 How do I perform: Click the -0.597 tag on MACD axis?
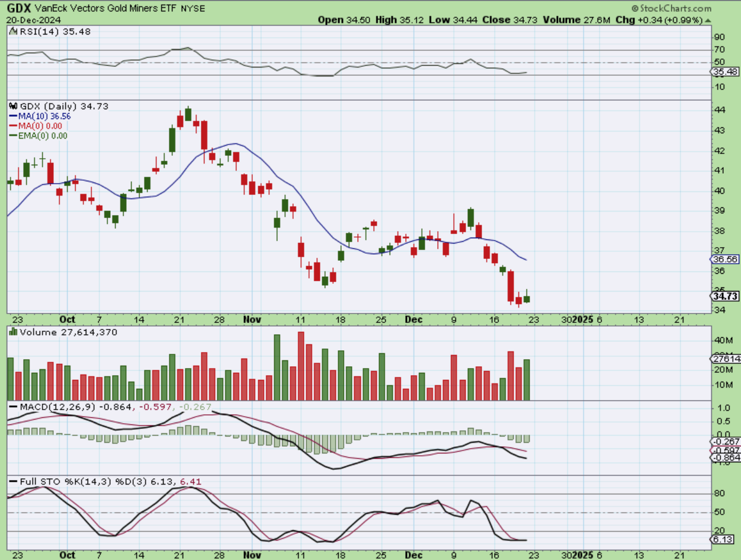725,450
